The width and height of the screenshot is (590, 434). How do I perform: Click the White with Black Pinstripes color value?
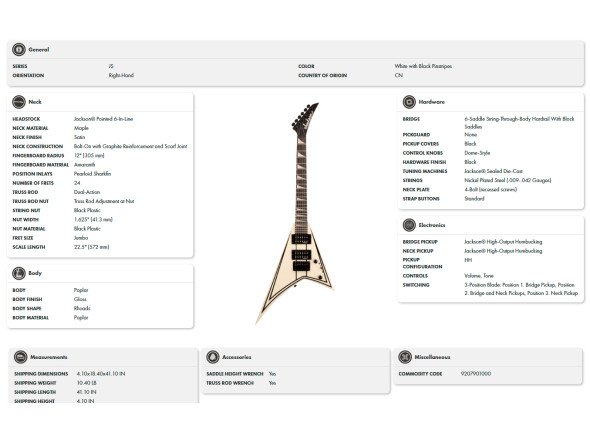(423, 66)
